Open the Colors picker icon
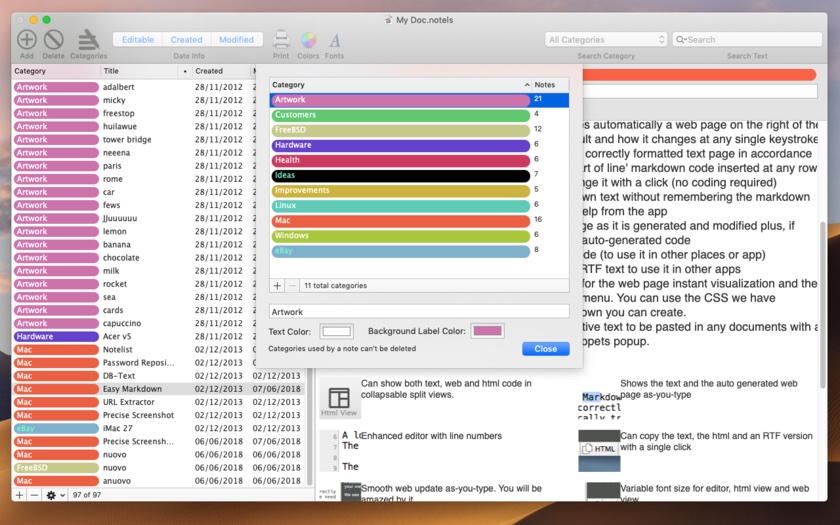Screen dimensions: 840x525 (308, 40)
